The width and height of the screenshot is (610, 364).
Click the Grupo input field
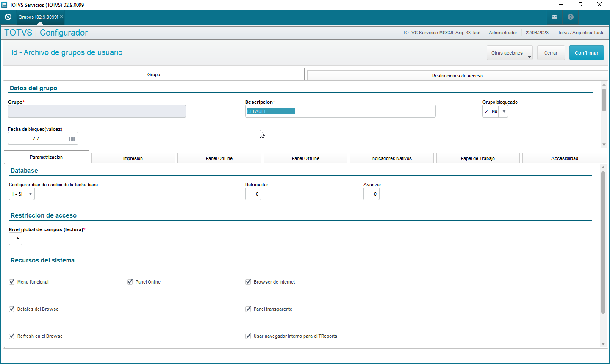97,111
